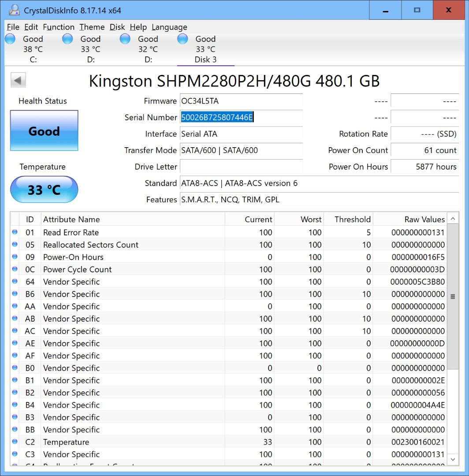Click the scroll down arrow of attribute list
This screenshot has height=476, width=469.
[453, 459]
